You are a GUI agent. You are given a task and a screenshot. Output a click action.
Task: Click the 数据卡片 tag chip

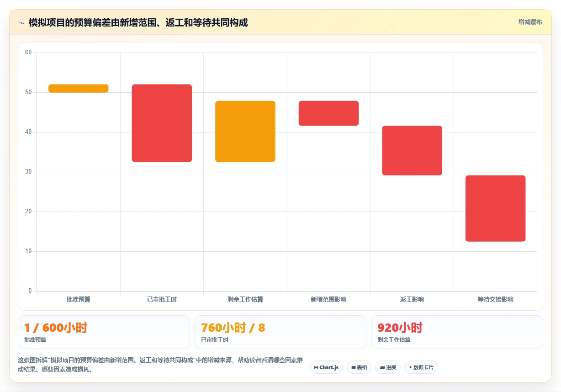click(x=421, y=367)
